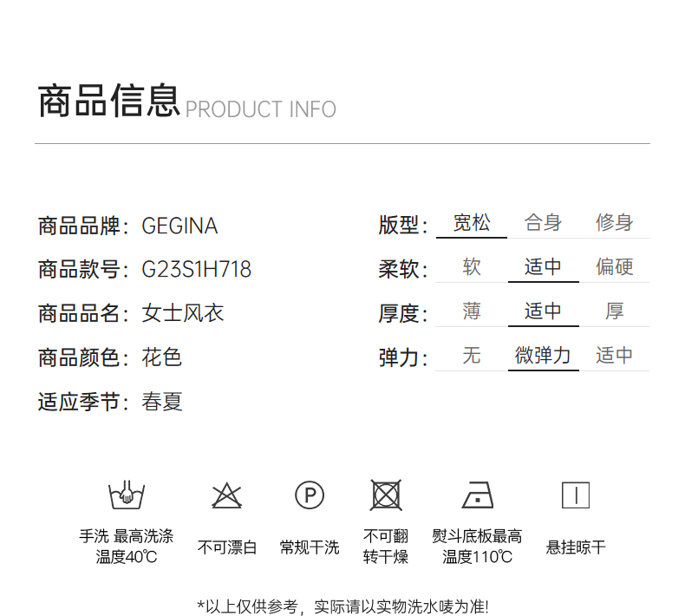Choose 薄 in the thickness row

[x=472, y=311]
